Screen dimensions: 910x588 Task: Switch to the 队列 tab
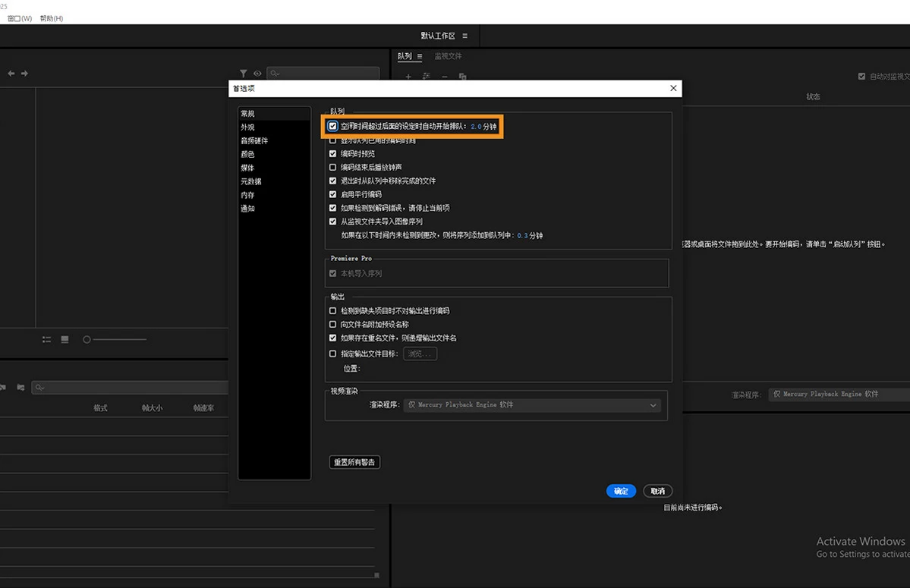pyautogui.click(x=405, y=56)
